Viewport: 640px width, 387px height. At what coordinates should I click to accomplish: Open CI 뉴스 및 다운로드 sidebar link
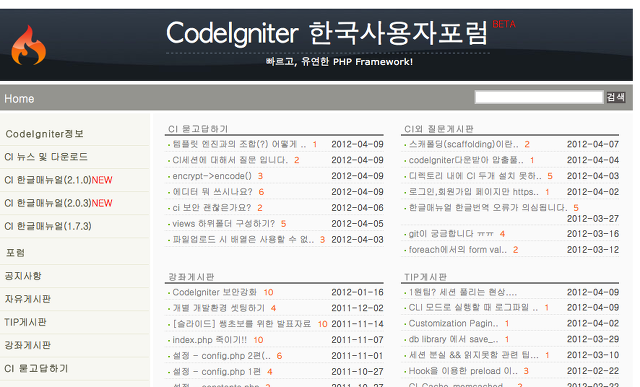click(46, 157)
